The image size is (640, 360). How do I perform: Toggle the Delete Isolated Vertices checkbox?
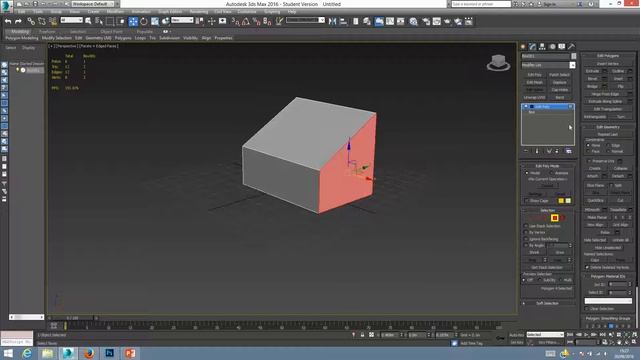[x=587, y=267]
